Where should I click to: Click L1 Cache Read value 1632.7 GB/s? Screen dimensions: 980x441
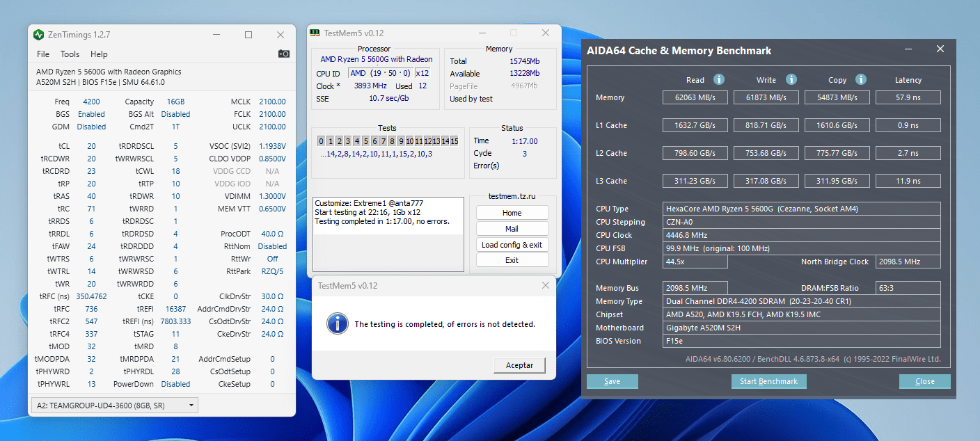coord(695,125)
